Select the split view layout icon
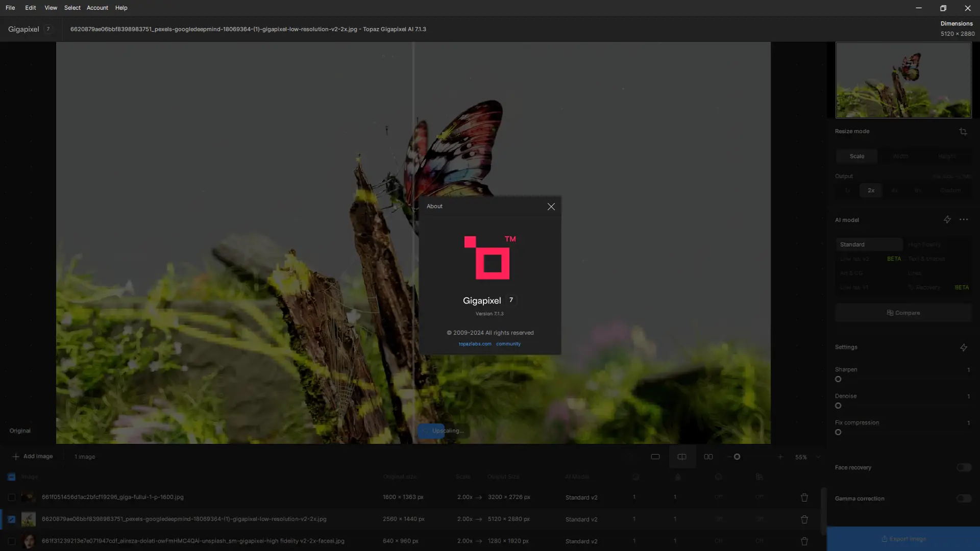Viewport: 980px width, 551px height. [682, 457]
